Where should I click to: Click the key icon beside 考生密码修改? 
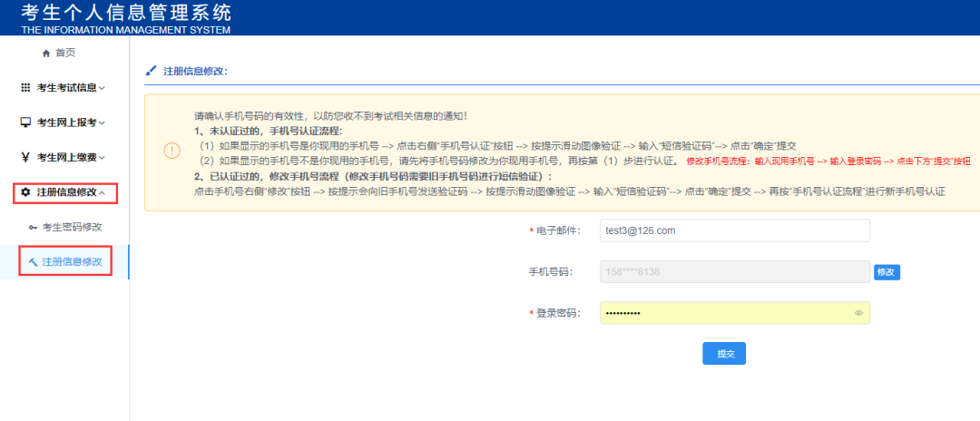[34, 228]
